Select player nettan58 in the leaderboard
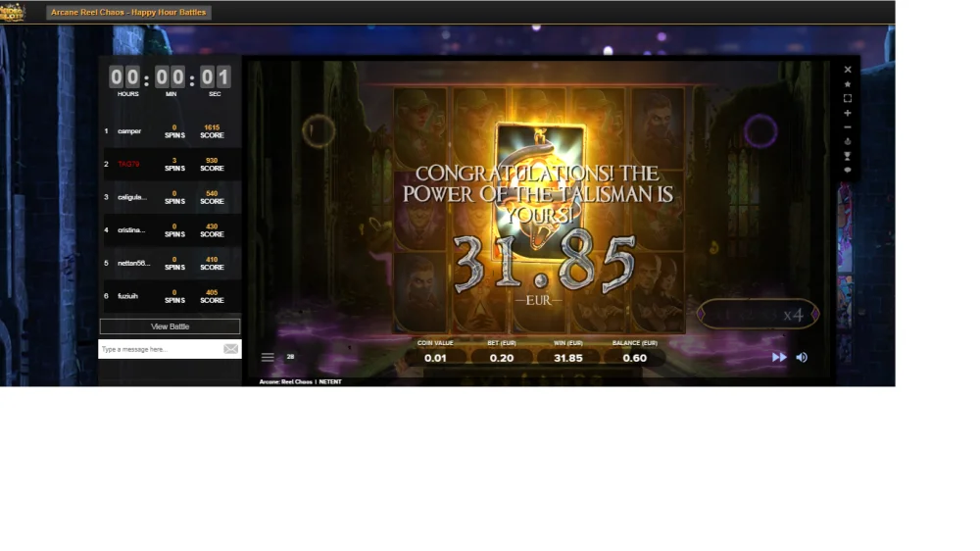Screen dimensions: 980x551 coord(133,264)
